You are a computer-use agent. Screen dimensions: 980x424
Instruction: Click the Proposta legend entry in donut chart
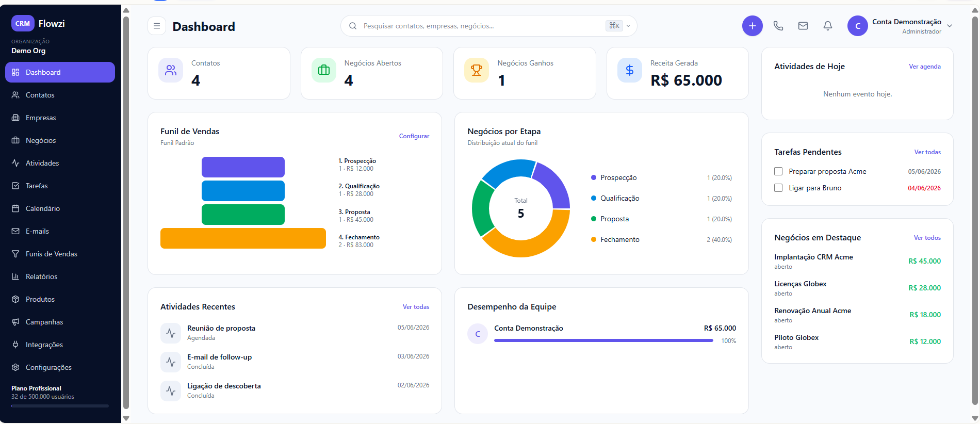(661, 219)
